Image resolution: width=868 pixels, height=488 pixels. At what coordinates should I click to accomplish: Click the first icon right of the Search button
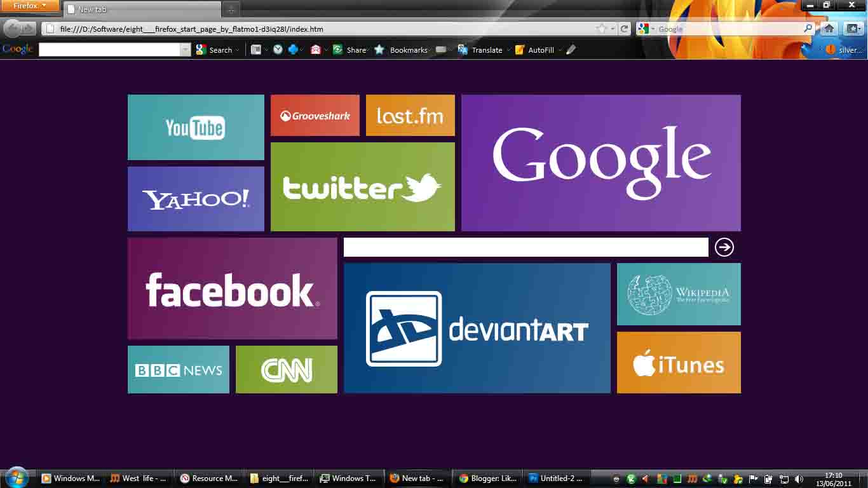(256, 50)
